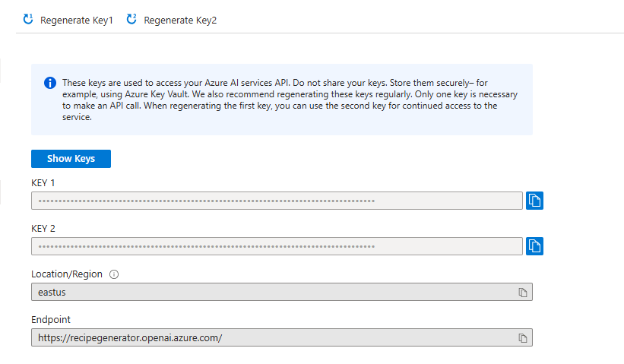This screenshot has height=364, width=624.
Task: Copy KEY 2 to clipboard
Action: tap(534, 246)
